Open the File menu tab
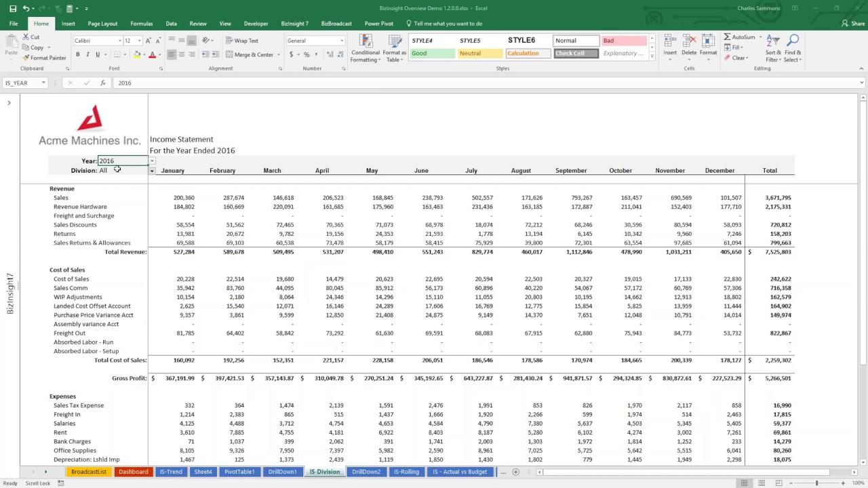Screen dimensions: 868x488 coord(14,24)
